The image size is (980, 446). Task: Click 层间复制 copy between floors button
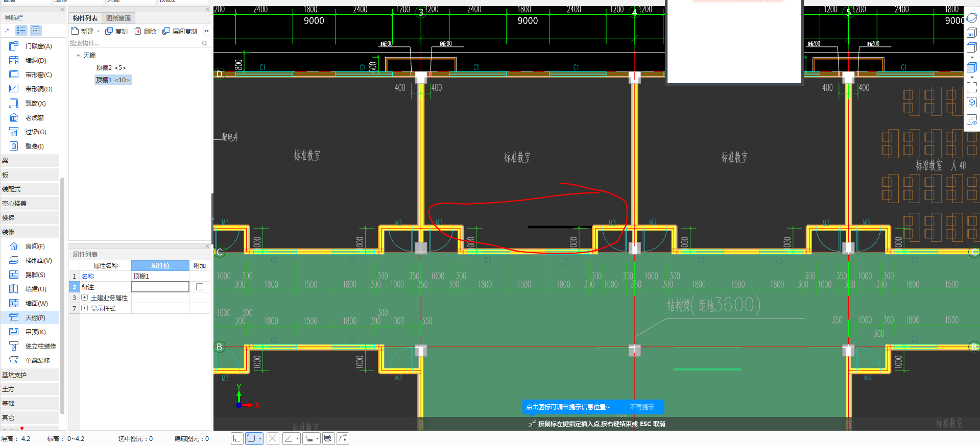pos(180,31)
